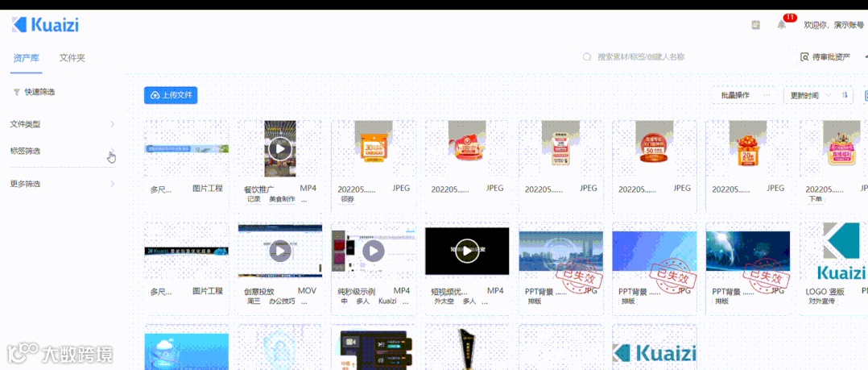This screenshot has height=370, width=868.
Task: Click the 外太空 tag under 短视频优...
Action: [444, 301]
